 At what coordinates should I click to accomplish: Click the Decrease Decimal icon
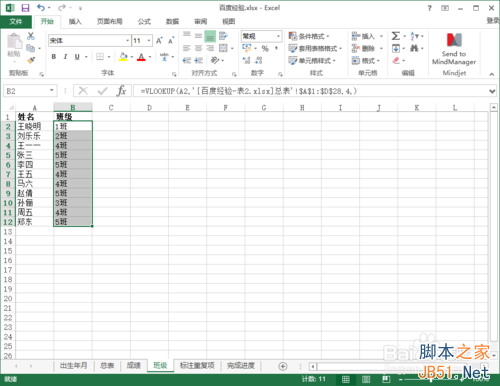(258, 60)
